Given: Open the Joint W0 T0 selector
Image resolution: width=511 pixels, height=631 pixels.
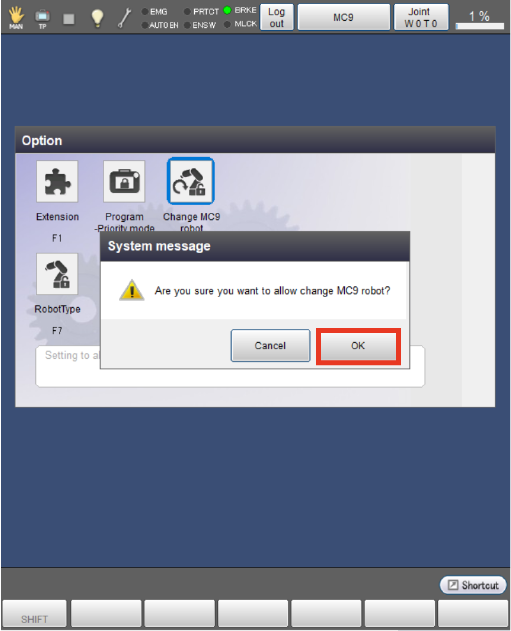Looking at the screenshot, I should coord(420,17).
